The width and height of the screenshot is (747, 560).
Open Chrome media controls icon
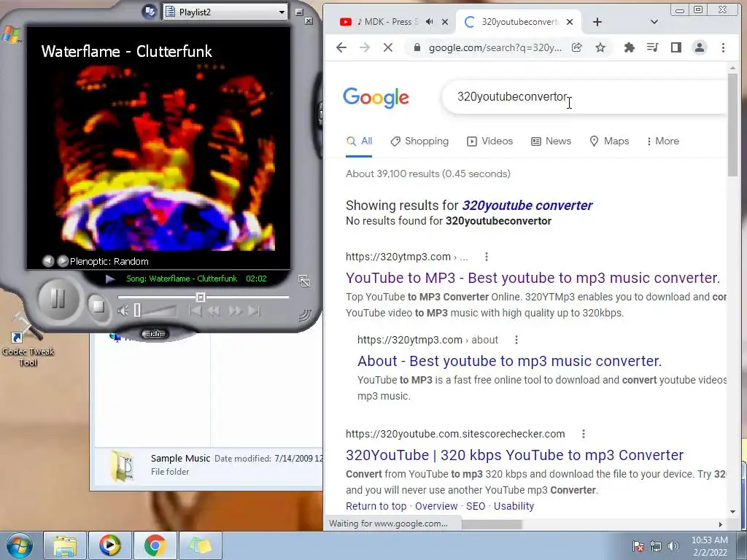click(x=653, y=47)
